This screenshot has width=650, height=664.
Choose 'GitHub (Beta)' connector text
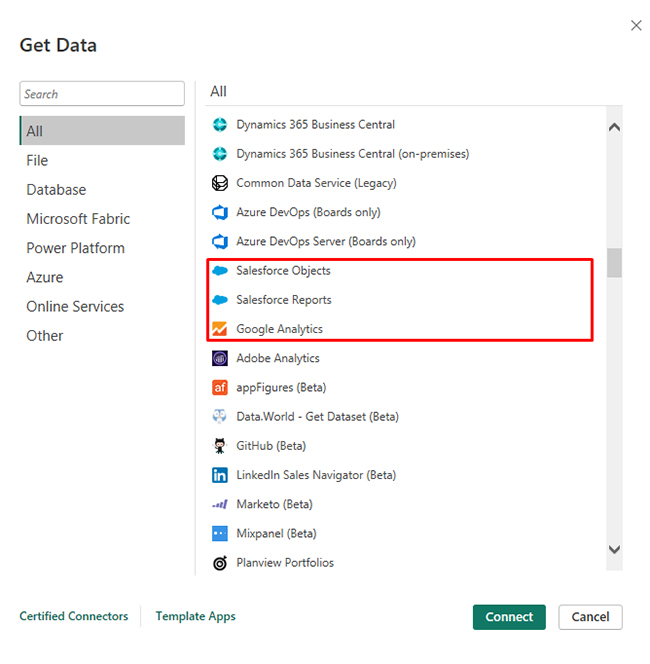271,446
